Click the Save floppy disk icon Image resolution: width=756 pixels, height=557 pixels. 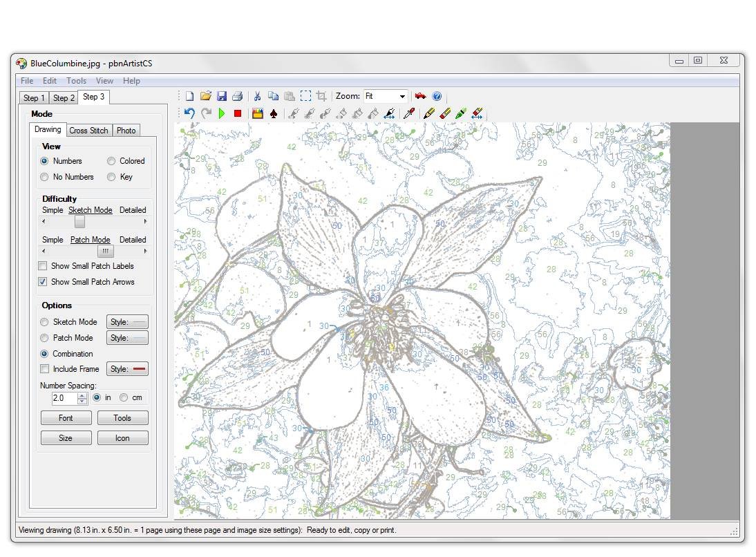pyautogui.click(x=222, y=96)
